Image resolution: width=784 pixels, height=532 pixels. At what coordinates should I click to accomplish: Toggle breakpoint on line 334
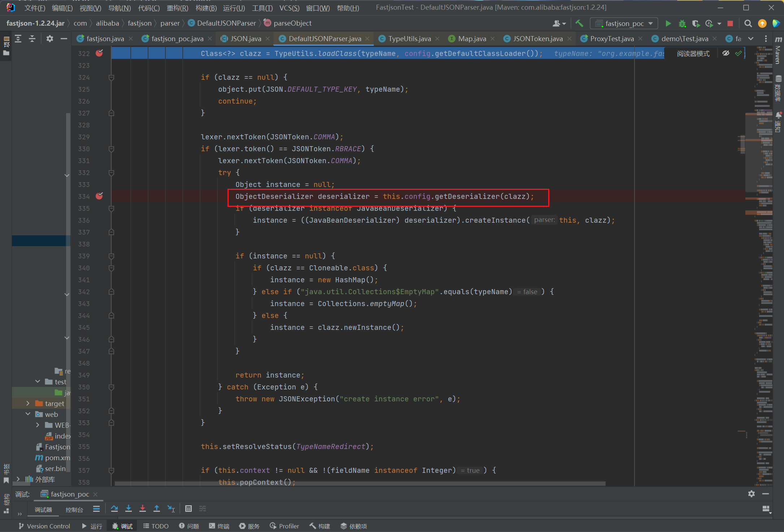coord(99,196)
